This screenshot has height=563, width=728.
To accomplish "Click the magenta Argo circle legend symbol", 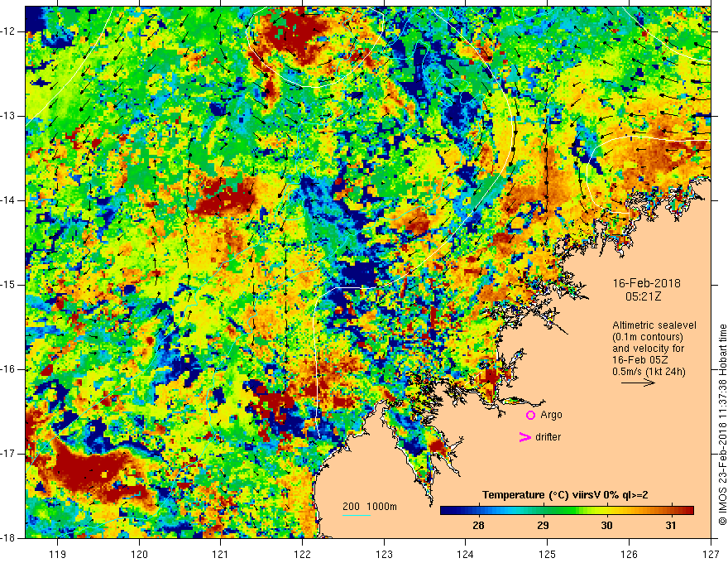I will click(x=530, y=416).
